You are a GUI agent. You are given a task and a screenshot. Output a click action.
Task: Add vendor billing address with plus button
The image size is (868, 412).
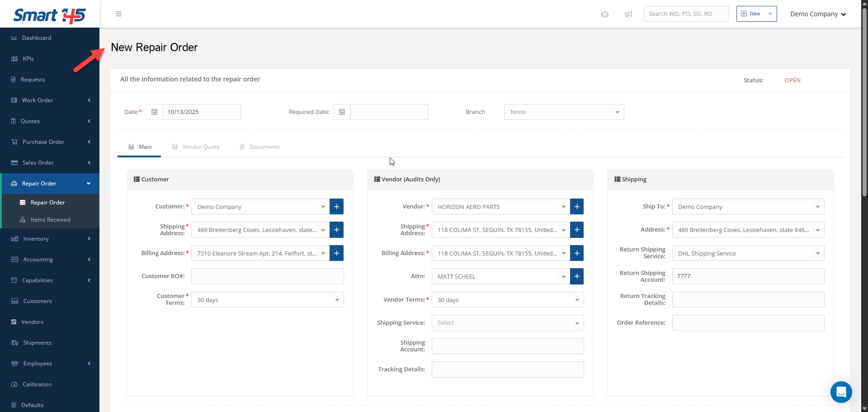coord(577,253)
